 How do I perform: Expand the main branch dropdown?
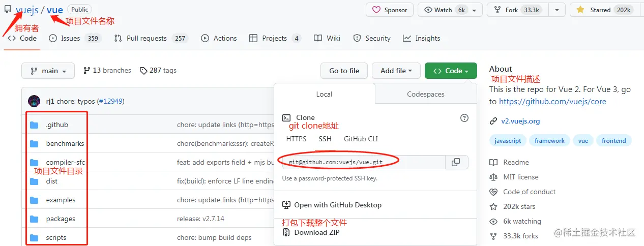(x=48, y=71)
